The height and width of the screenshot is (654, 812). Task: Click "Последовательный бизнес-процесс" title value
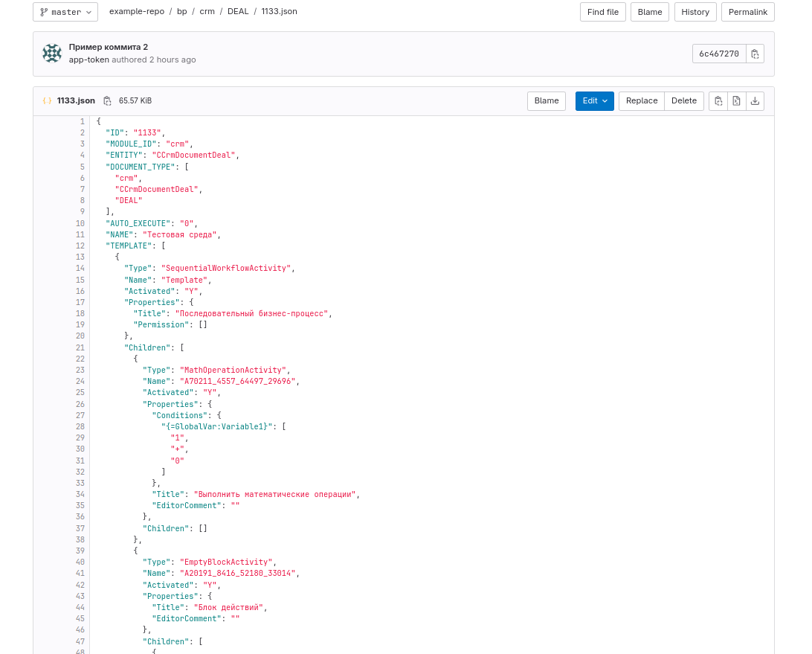(x=251, y=313)
